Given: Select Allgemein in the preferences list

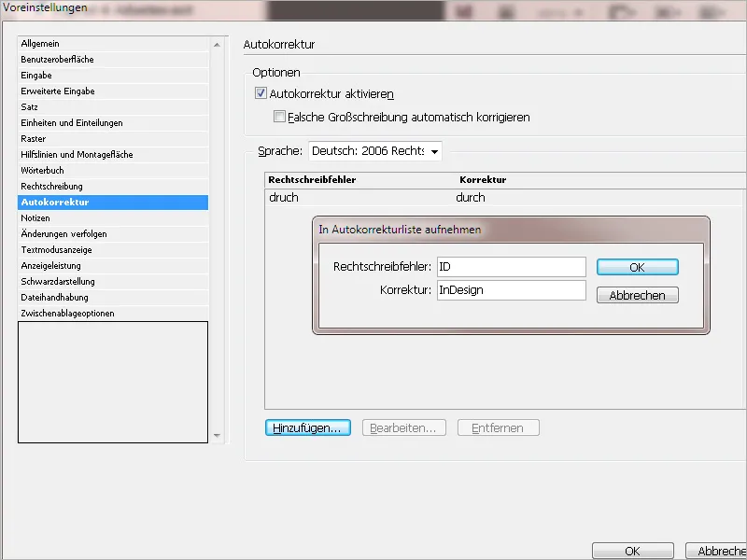Looking at the screenshot, I should (x=113, y=44).
